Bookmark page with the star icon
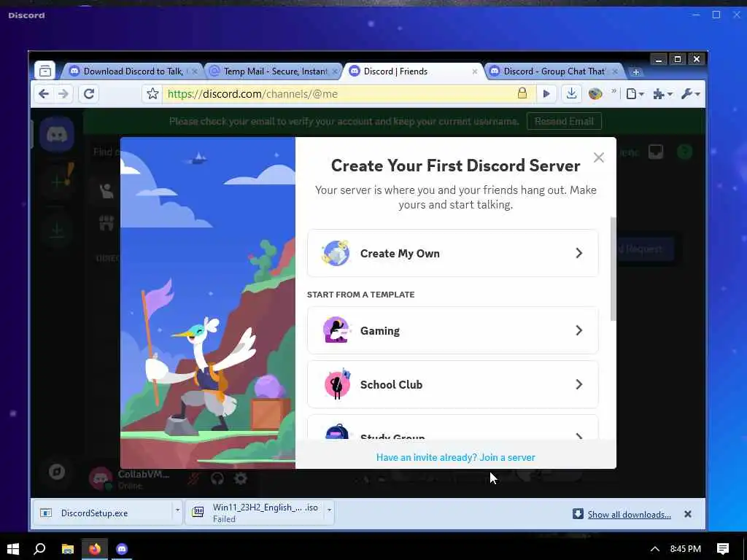Viewport: 747px width, 560px height. [152, 94]
